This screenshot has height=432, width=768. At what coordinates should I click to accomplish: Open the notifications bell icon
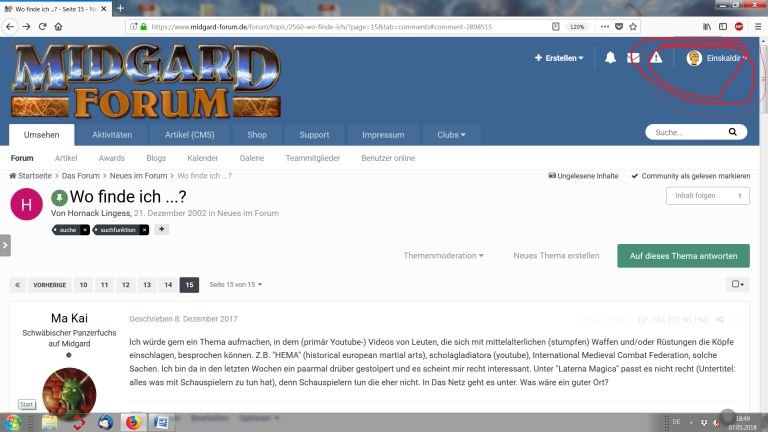pyautogui.click(x=610, y=58)
